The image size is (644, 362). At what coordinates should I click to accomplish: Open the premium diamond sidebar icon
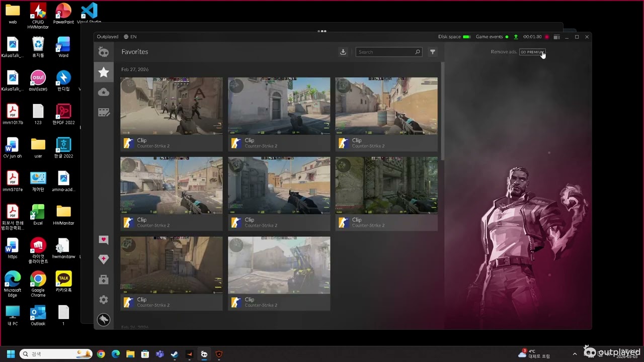click(104, 259)
